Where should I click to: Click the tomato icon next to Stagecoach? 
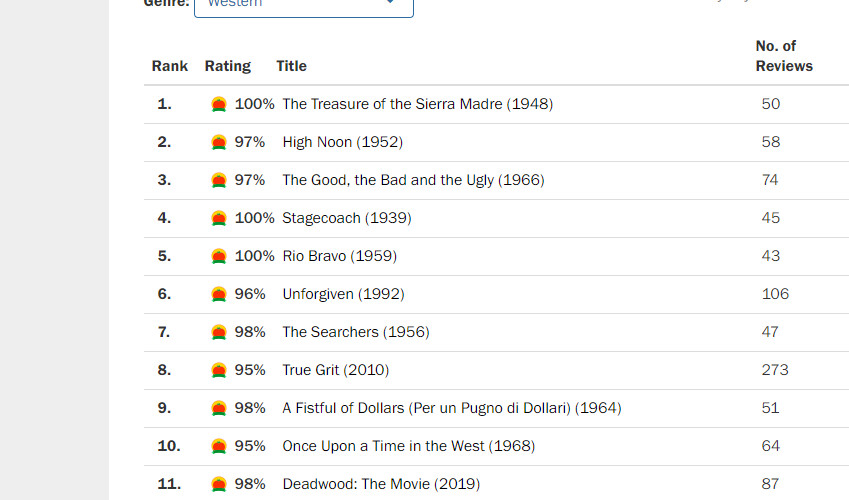click(x=219, y=218)
